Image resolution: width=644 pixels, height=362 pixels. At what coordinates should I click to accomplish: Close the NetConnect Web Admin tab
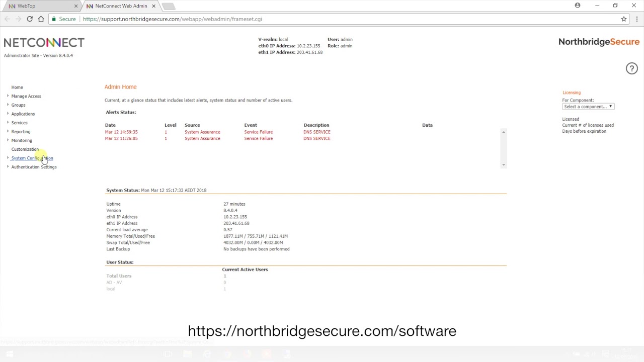click(153, 6)
